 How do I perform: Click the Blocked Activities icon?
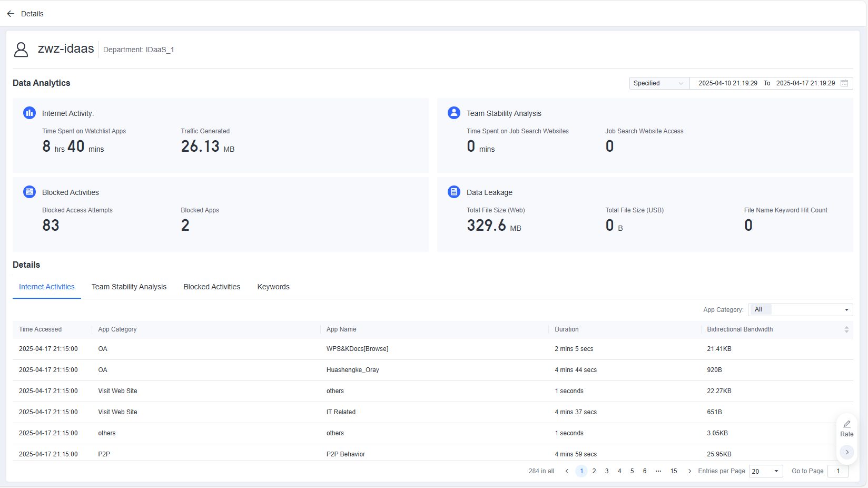click(29, 192)
